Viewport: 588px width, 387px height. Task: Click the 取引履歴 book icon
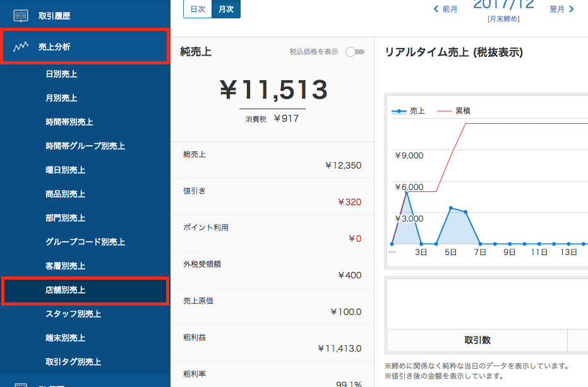tap(21, 16)
